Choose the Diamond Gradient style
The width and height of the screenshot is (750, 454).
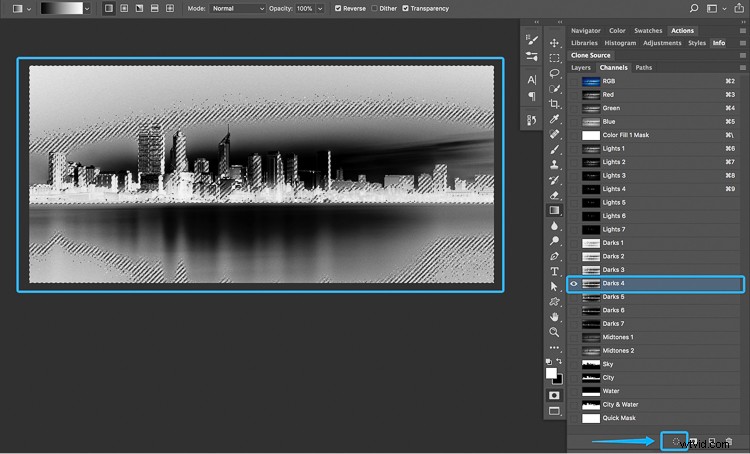pyautogui.click(x=170, y=9)
